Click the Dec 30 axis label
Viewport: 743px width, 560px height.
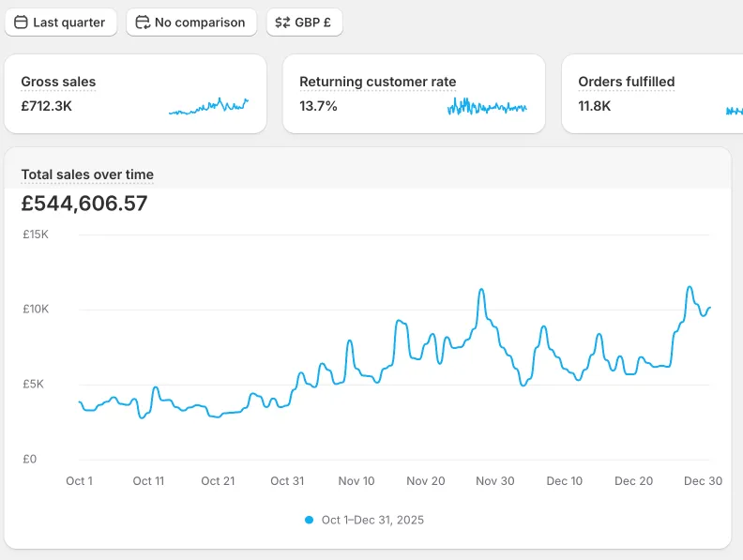coord(703,481)
